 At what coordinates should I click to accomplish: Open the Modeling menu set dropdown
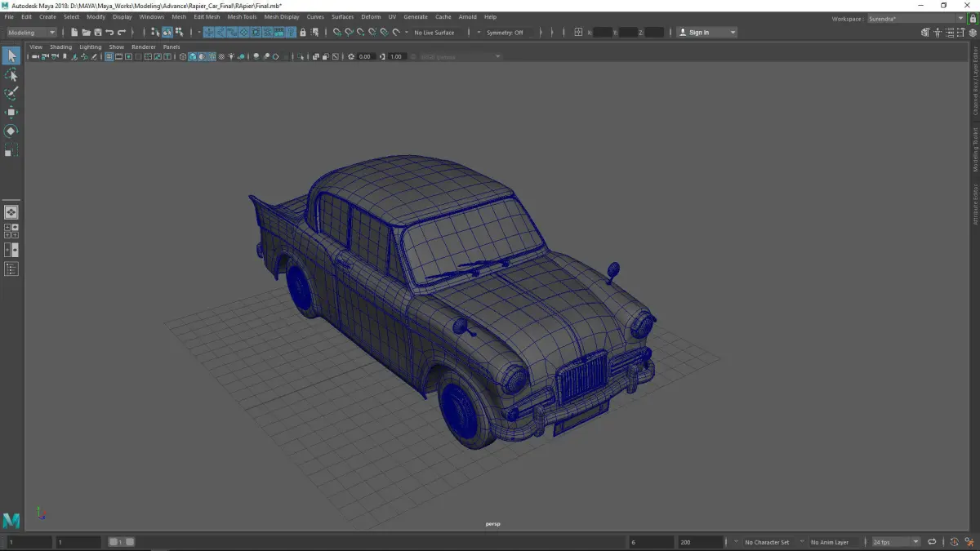click(x=33, y=33)
